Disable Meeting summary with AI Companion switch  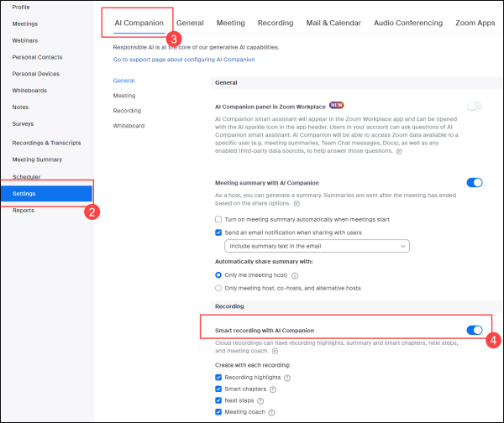pyautogui.click(x=475, y=182)
